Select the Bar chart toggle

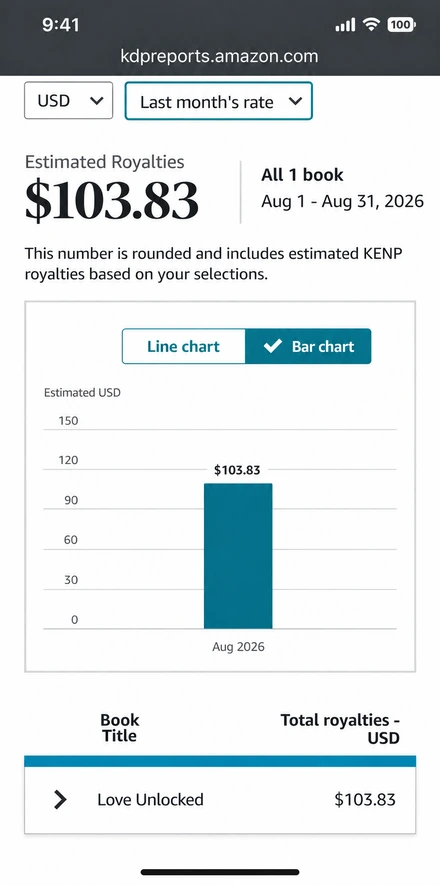click(x=308, y=346)
